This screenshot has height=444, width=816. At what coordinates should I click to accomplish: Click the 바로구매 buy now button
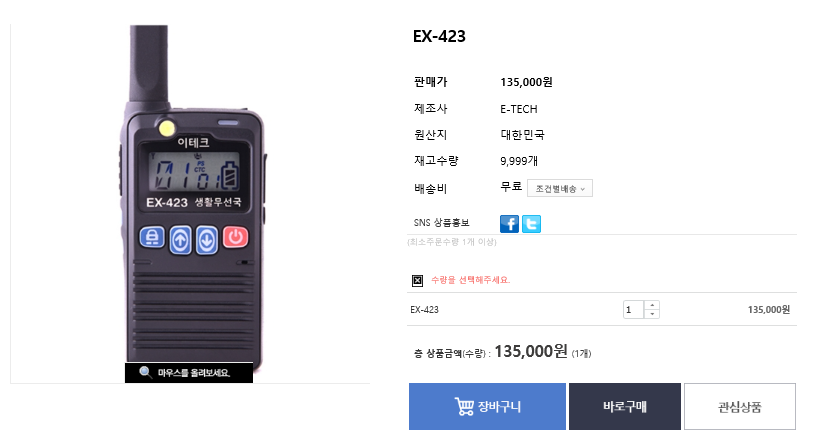(x=624, y=407)
